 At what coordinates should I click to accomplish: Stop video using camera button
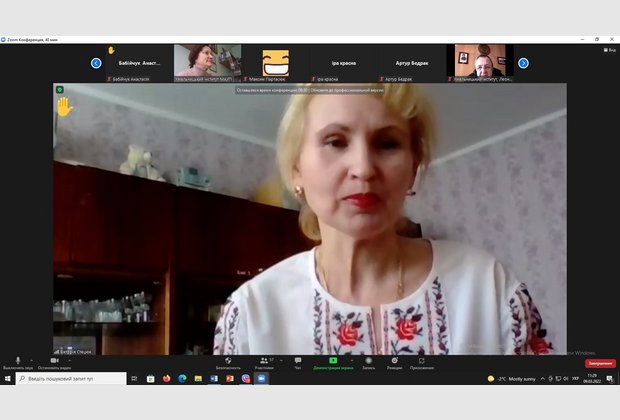point(55,363)
